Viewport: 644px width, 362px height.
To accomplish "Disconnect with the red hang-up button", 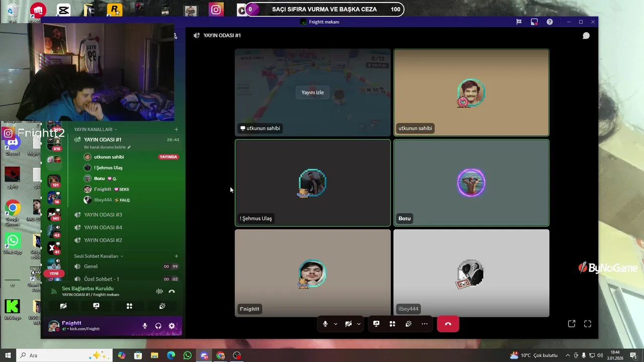I will 448,324.
